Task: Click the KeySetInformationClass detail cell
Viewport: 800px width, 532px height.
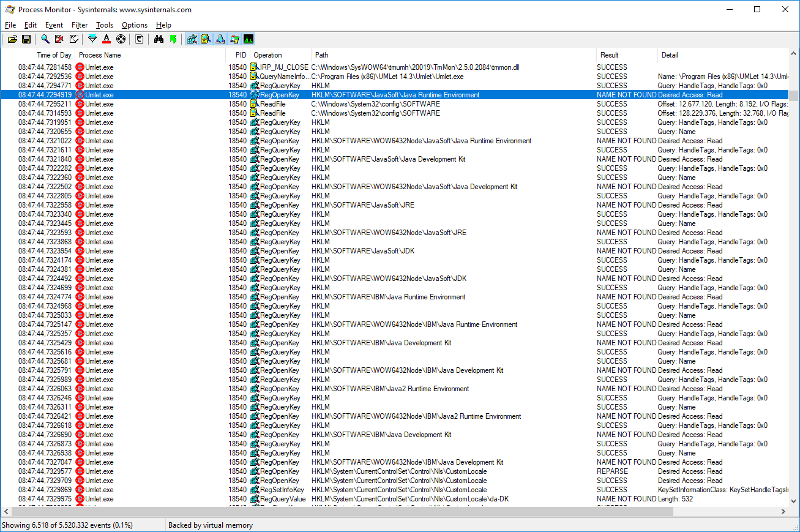Action: 723,490
